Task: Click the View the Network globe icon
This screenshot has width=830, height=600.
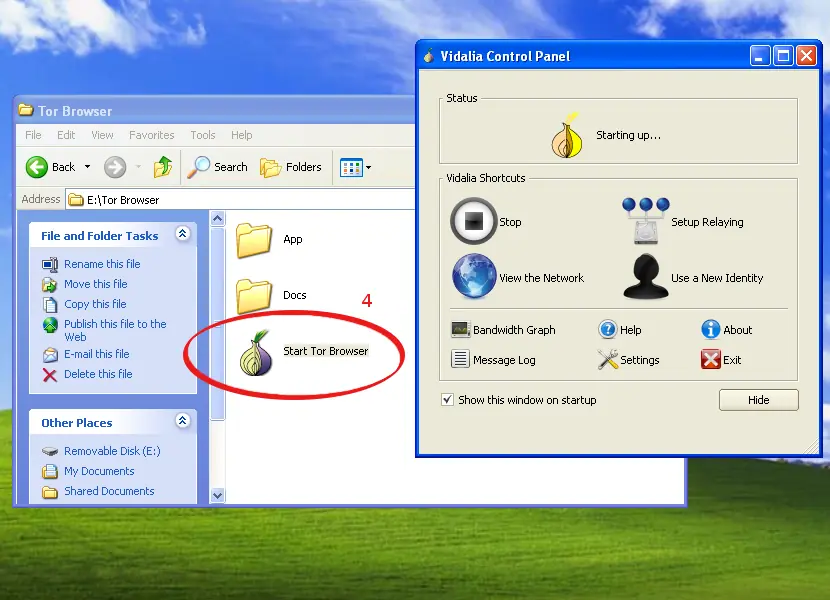Action: tap(474, 276)
